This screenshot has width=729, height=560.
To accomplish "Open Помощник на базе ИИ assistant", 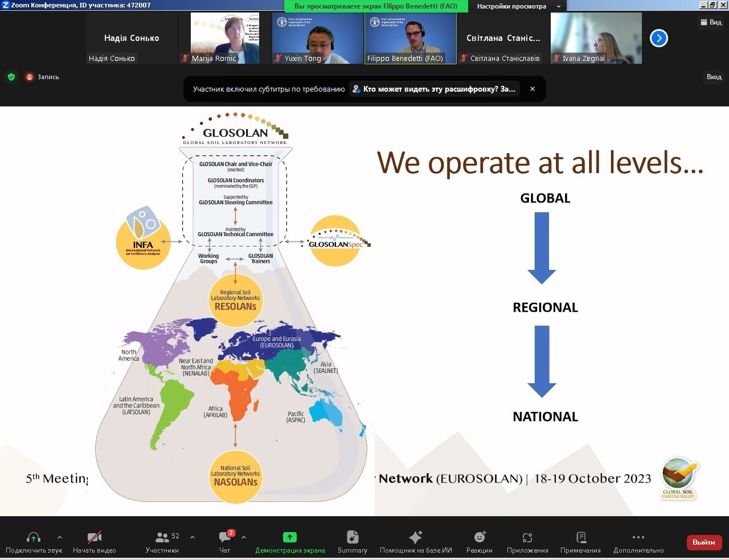I will (x=416, y=542).
